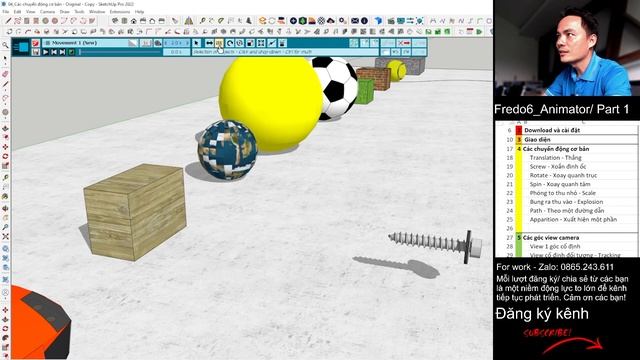Open the Window menu

pyautogui.click(x=97, y=12)
